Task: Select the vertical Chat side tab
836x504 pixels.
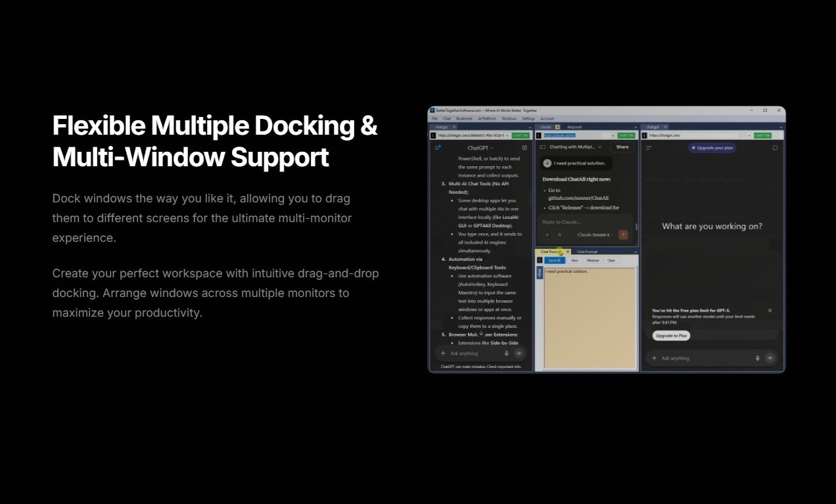Action: coord(540,272)
